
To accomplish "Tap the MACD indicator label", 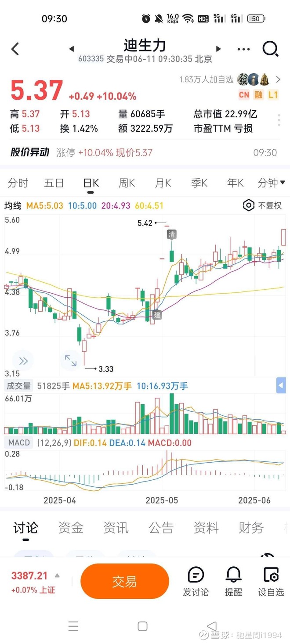I will tap(19, 443).
